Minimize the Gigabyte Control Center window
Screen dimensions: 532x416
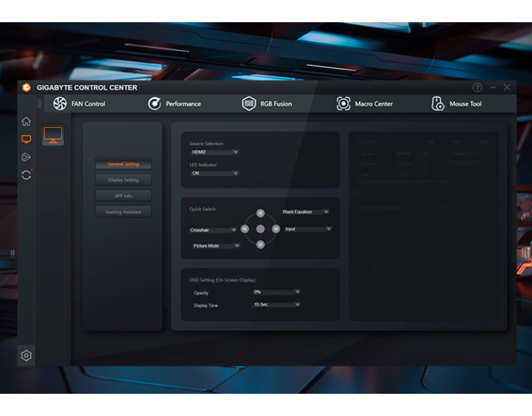tap(493, 87)
